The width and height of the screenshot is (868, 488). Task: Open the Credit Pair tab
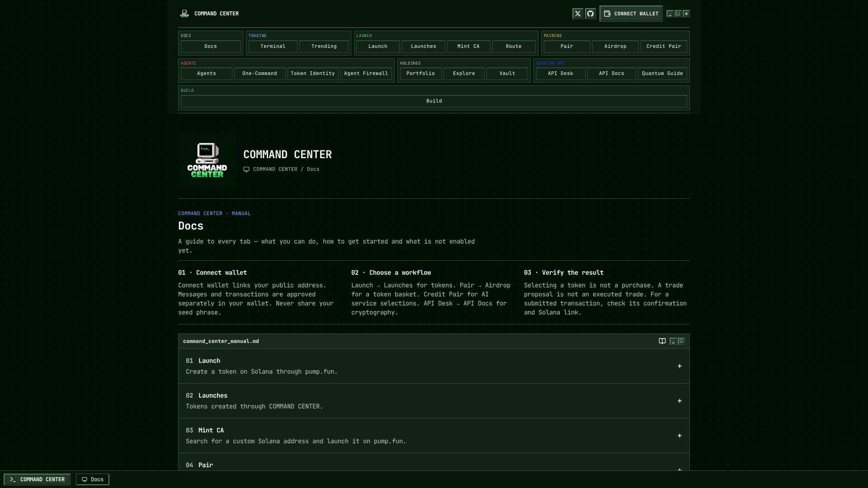pyautogui.click(x=664, y=47)
